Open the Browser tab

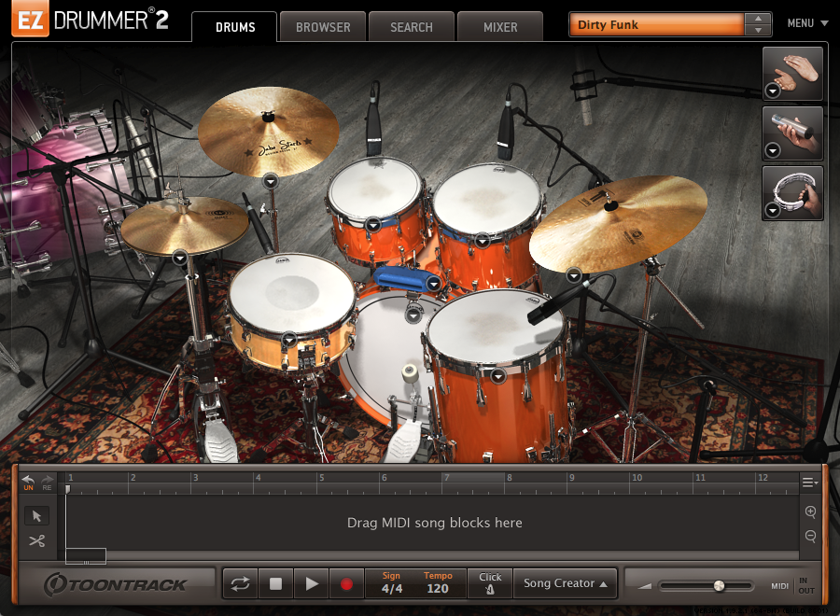tap(323, 27)
